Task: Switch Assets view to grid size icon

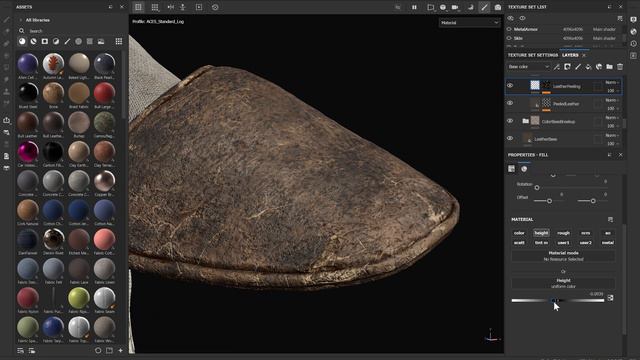Action: click(119, 41)
